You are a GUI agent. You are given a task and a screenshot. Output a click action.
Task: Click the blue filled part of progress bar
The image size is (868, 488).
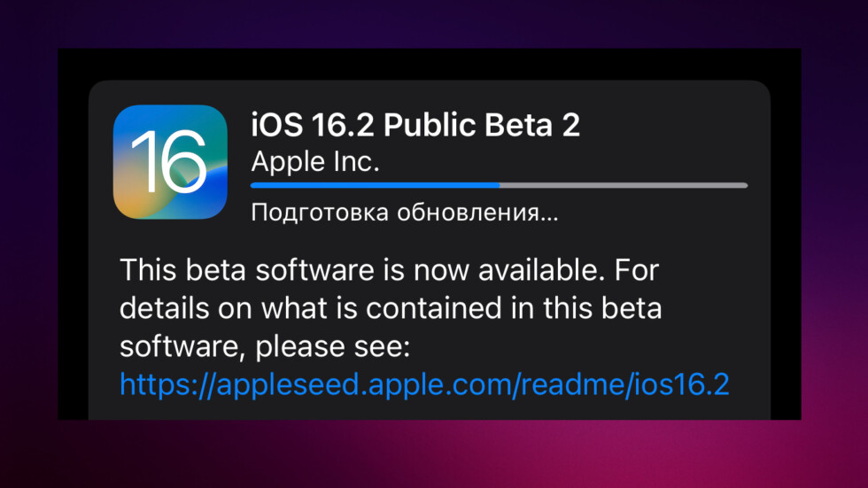[375, 185]
